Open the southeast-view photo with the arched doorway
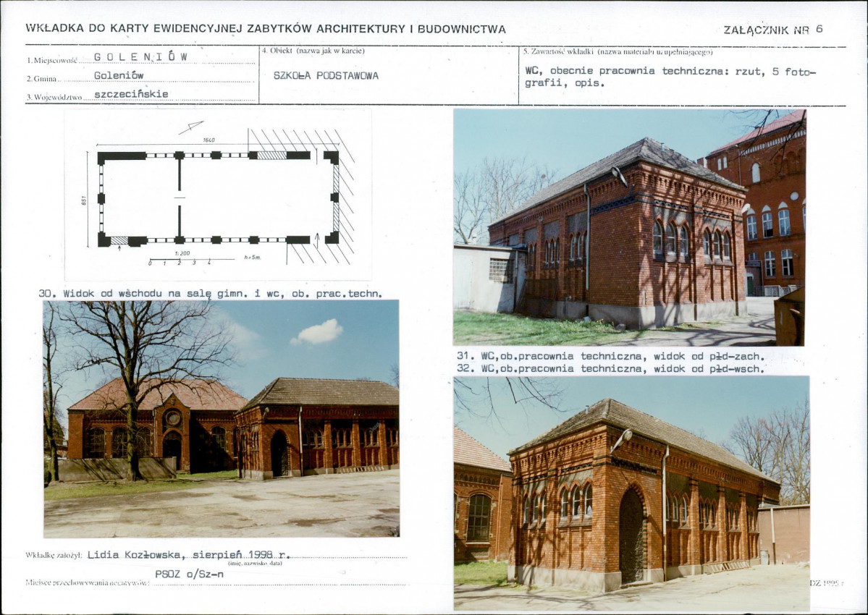The image size is (868, 615). coord(631,493)
